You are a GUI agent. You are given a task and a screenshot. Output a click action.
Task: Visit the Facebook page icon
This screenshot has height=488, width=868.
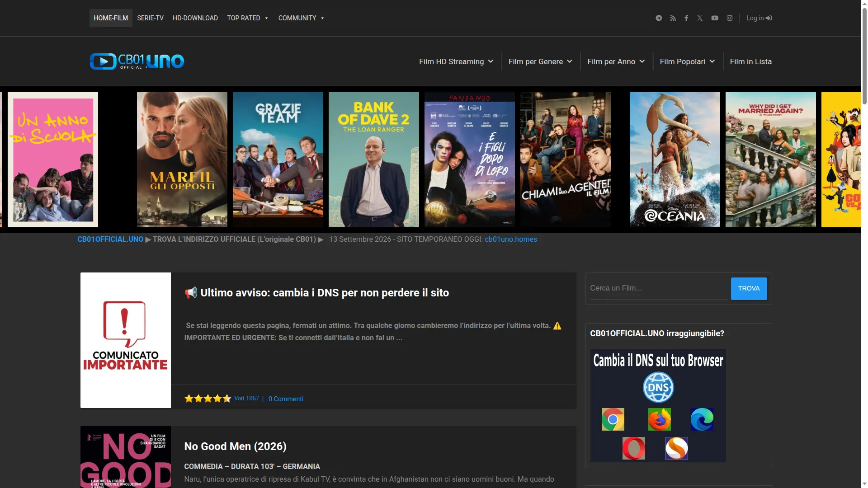[x=686, y=18]
